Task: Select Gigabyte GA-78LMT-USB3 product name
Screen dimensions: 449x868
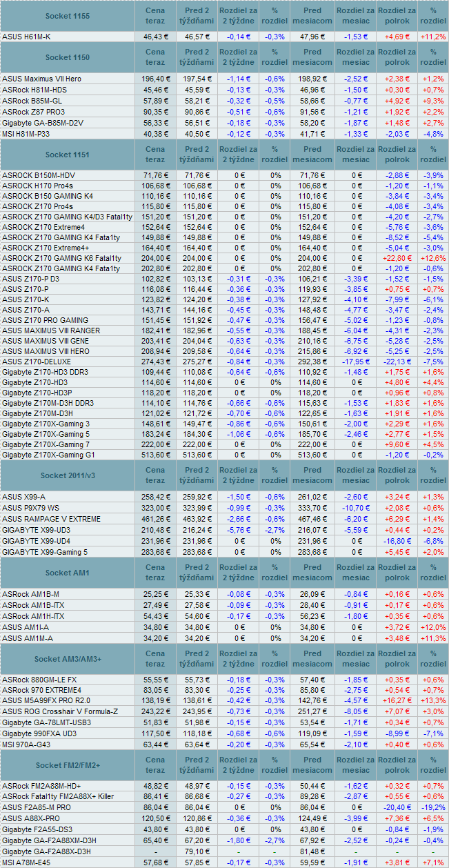Action: click(46, 722)
